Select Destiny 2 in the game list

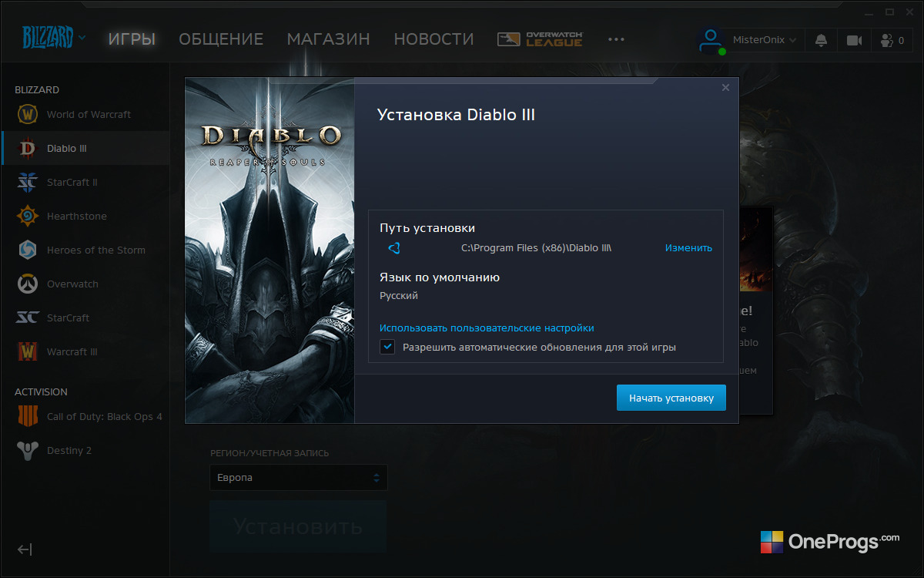pyautogui.click(x=85, y=450)
